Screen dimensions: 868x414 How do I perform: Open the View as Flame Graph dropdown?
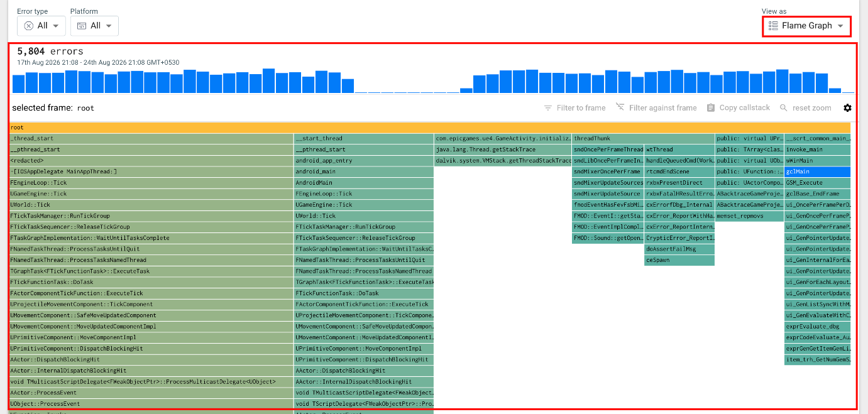[x=807, y=26]
